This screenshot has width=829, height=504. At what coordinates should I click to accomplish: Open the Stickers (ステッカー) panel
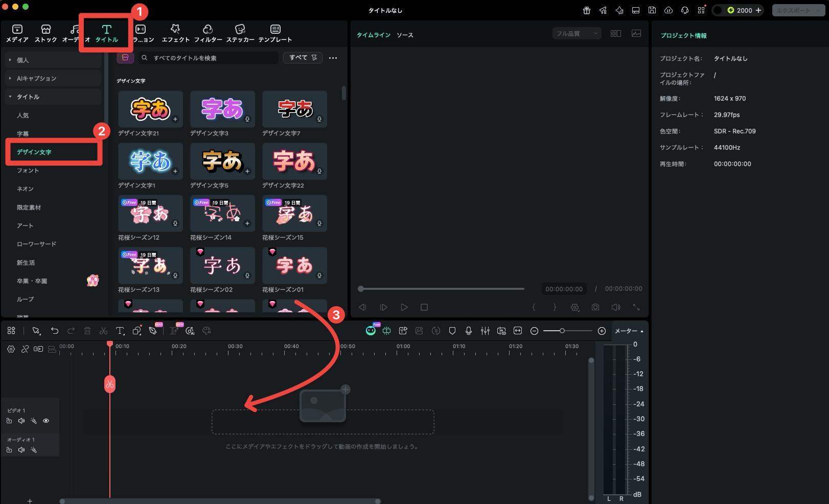click(x=240, y=33)
